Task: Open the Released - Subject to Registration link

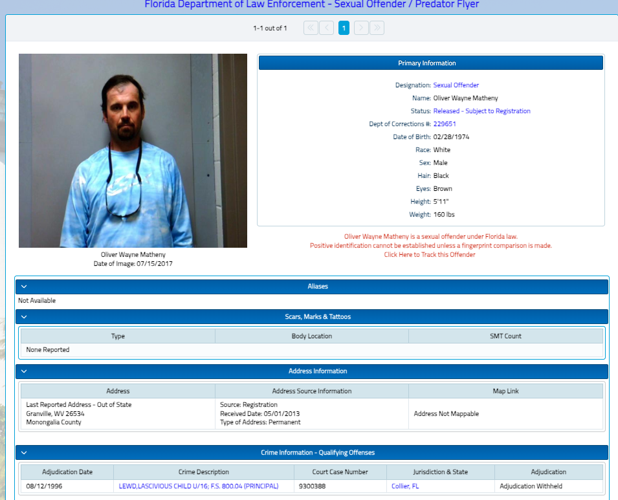Action: pyautogui.click(x=482, y=111)
